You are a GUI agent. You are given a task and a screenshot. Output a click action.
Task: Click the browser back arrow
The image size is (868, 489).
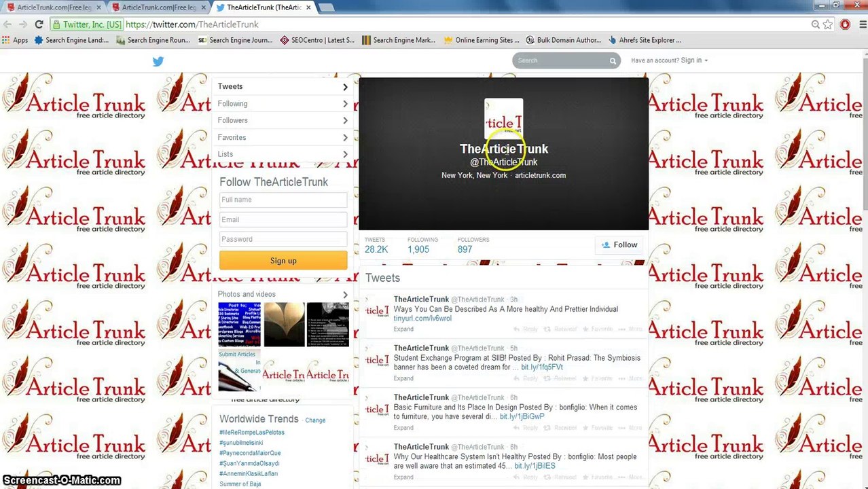[x=7, y=24]
